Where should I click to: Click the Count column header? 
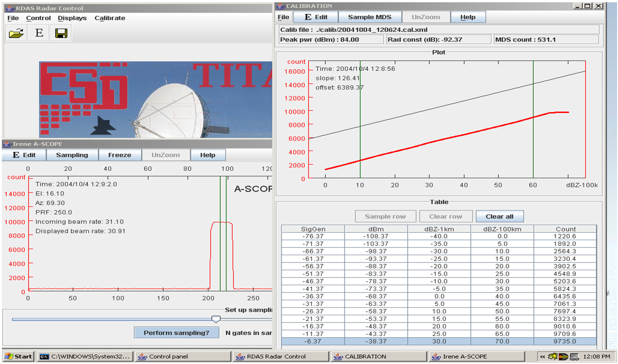coord(565,229)
